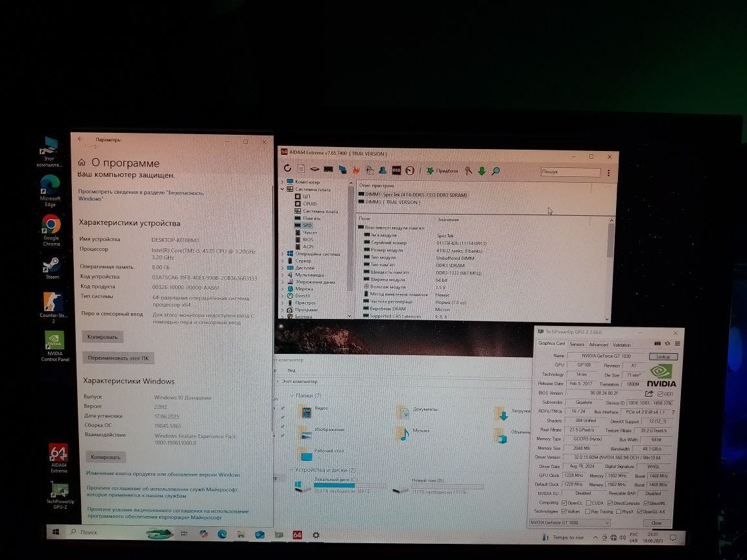The height and width of the screenshot is (560, 747).
Task: Switch to the Advanced tab in GPU-Z
Action: (599, 344)
